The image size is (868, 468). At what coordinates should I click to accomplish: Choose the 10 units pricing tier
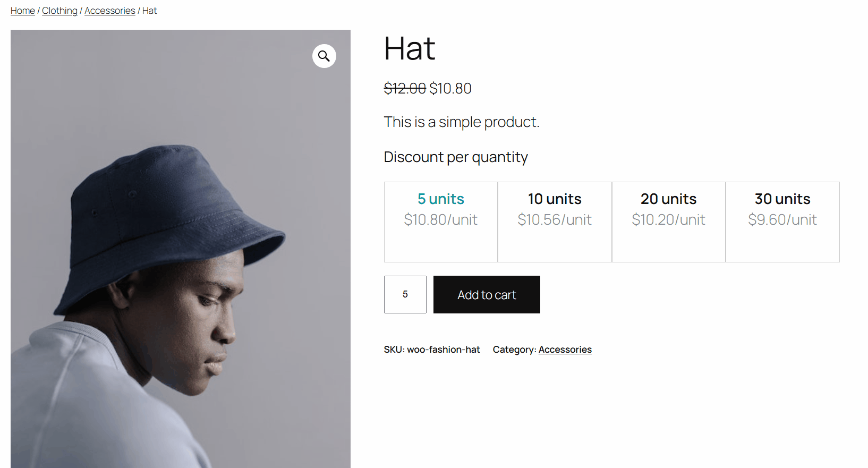point(555,222)
